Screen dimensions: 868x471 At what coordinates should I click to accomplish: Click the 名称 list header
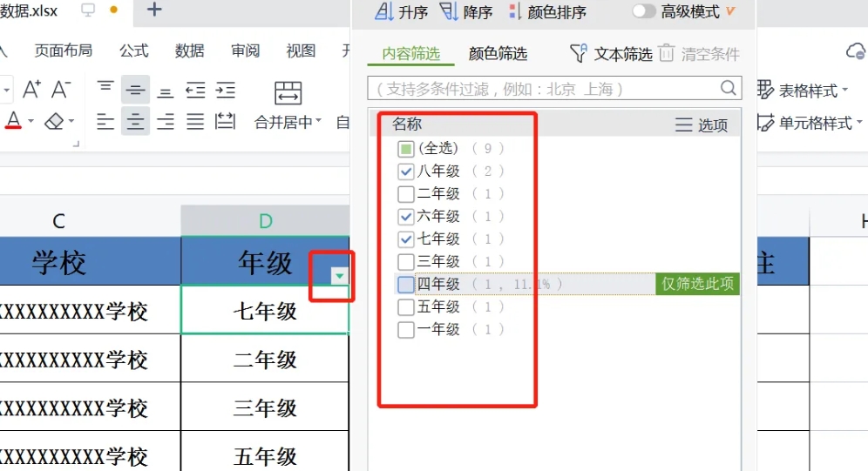point(407,124)
